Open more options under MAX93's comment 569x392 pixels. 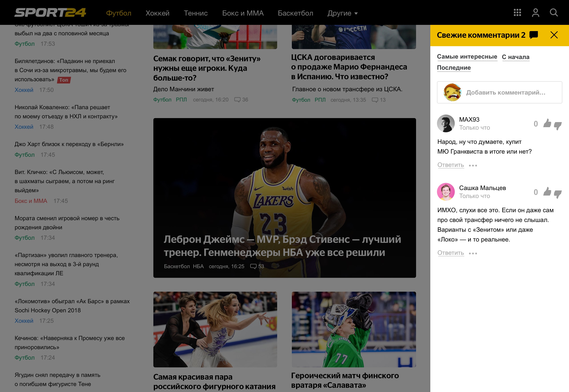point(473,166)
